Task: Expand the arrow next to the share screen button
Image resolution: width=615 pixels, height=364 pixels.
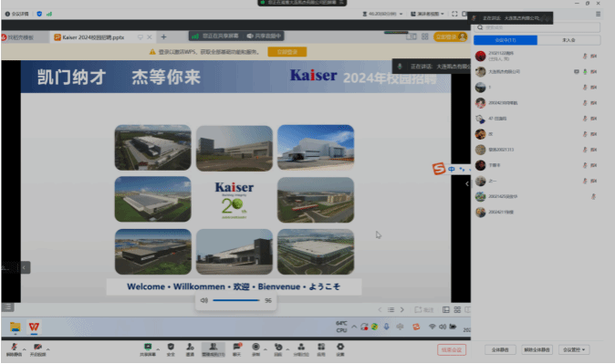Action: 158,348
